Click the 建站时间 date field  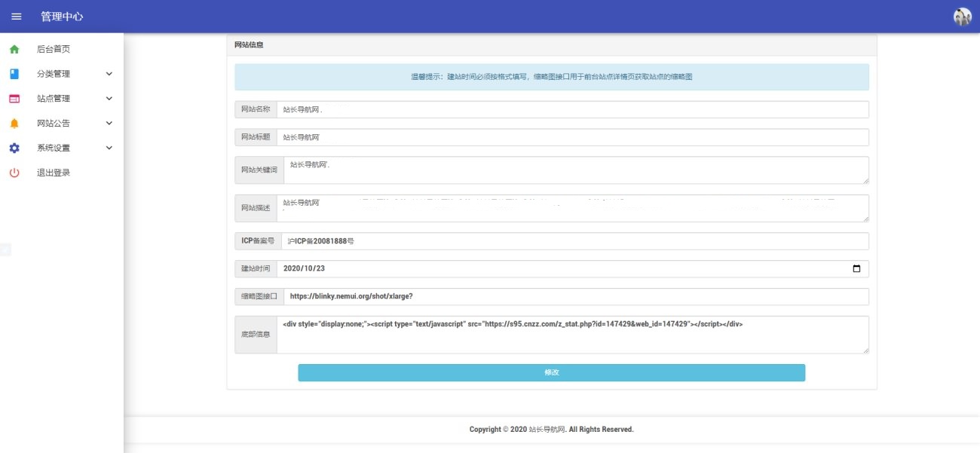coord(573,268)
